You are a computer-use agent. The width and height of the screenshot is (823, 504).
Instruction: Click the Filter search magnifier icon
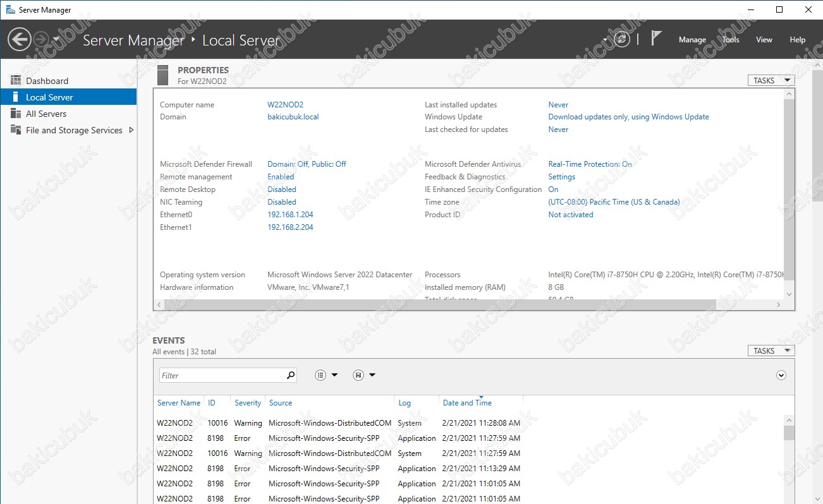pos(290,375)
